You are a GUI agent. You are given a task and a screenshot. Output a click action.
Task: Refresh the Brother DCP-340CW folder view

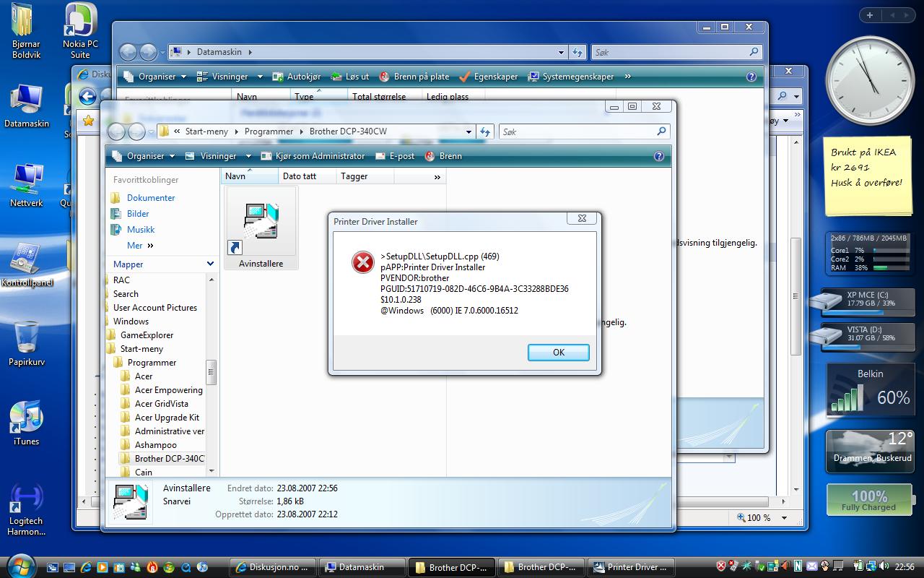pyautogui.click(x=485, y=131)
